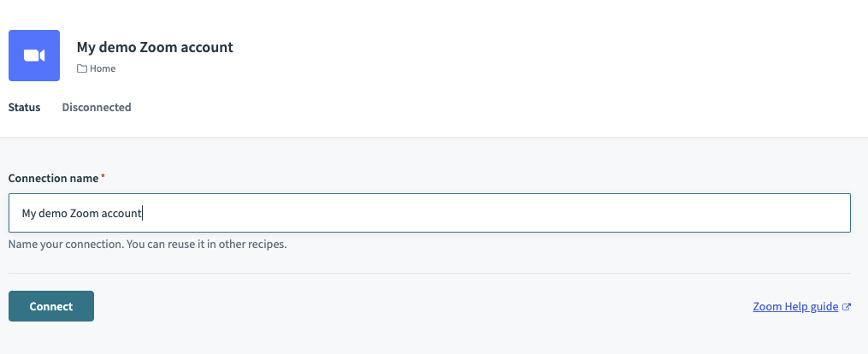Click the blue Zoom video camera icon
The height and width of the screenshot is (354, 868).
[34, 56]
